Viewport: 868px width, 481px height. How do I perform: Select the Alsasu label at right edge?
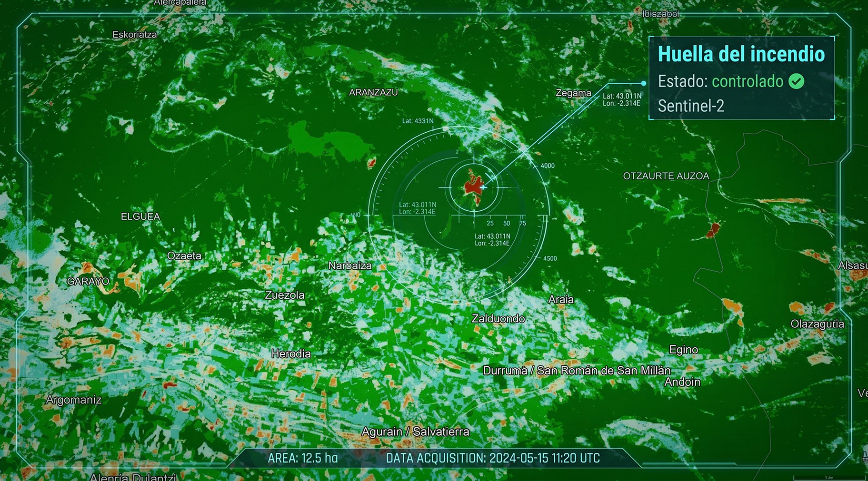click(x=853, y=266)
